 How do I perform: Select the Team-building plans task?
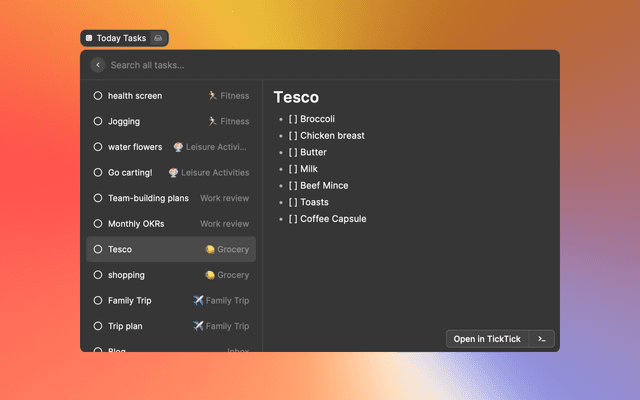click(x=148, y=198)
